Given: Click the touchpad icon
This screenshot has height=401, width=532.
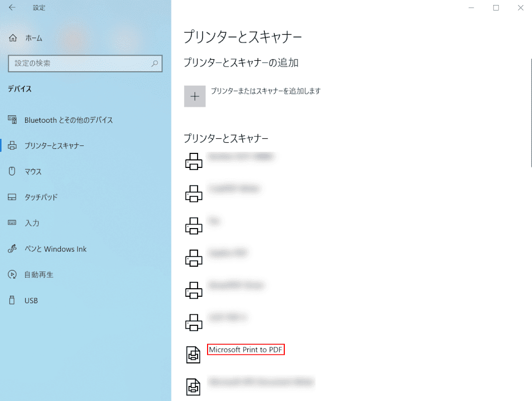Looking at the screenshot, I should click(x=12, y=197).
